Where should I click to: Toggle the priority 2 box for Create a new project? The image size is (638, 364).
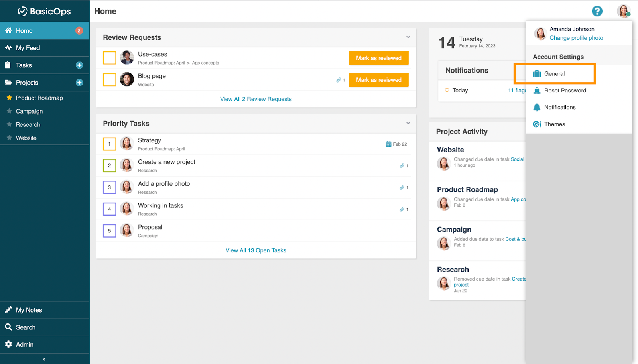(x=109, y=165)
